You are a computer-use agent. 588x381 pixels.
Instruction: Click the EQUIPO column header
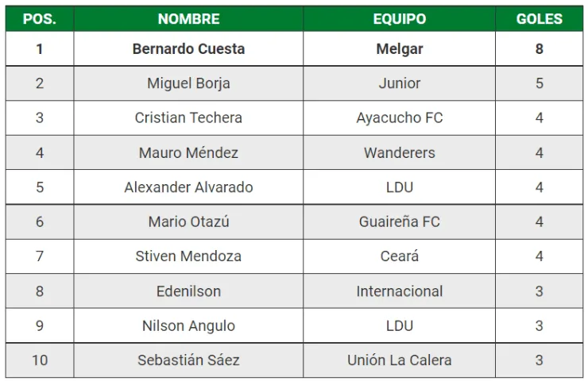399,19
